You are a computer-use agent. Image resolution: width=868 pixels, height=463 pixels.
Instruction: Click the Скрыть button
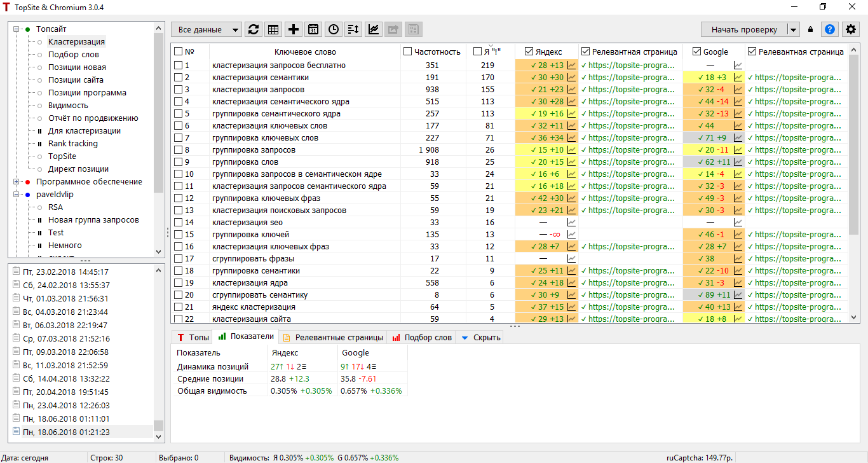point(480,337)
